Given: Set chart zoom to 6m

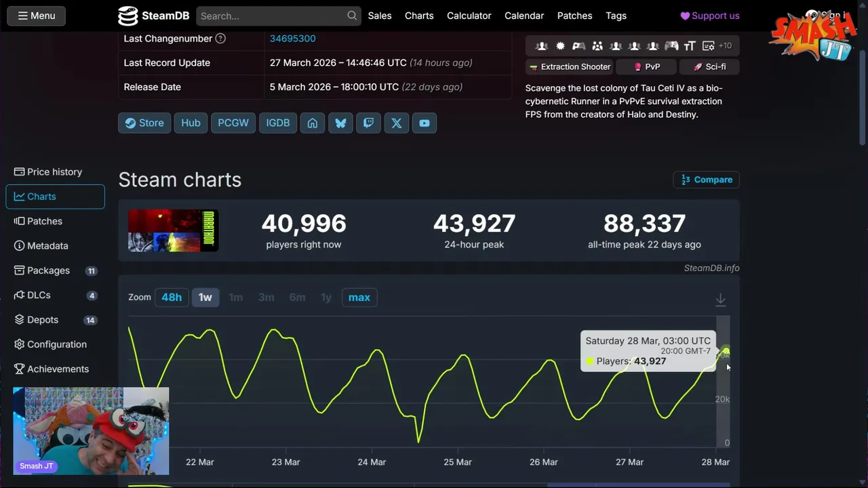Looking at the screenshot, I should (x=297, y=298).
